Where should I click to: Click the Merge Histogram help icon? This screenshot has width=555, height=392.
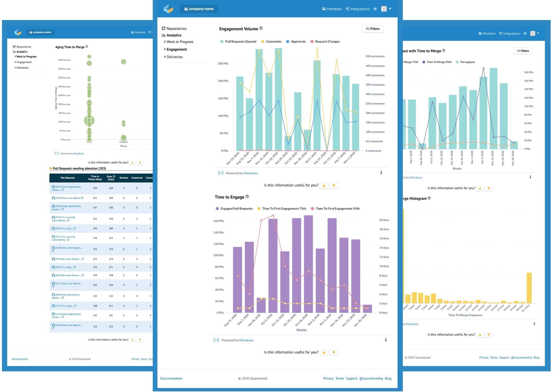(429, 198)
